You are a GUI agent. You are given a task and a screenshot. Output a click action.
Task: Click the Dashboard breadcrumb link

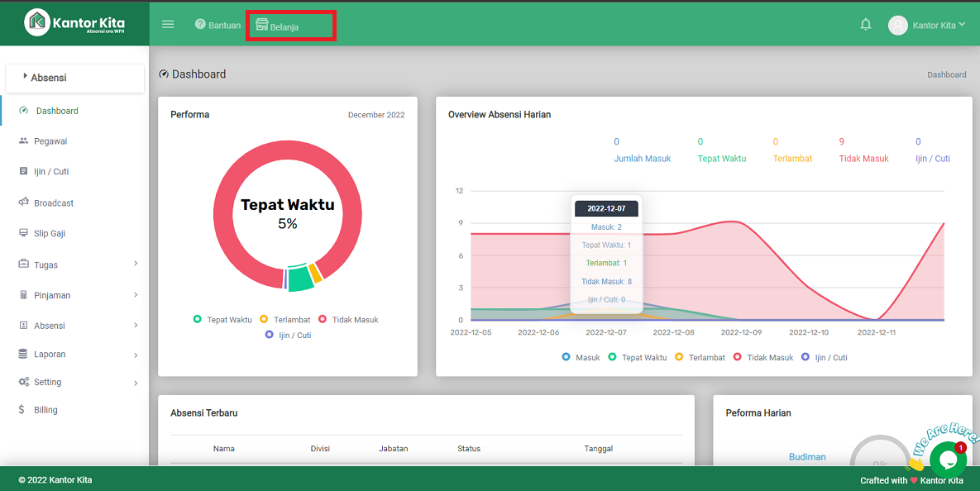coord(946,74)
